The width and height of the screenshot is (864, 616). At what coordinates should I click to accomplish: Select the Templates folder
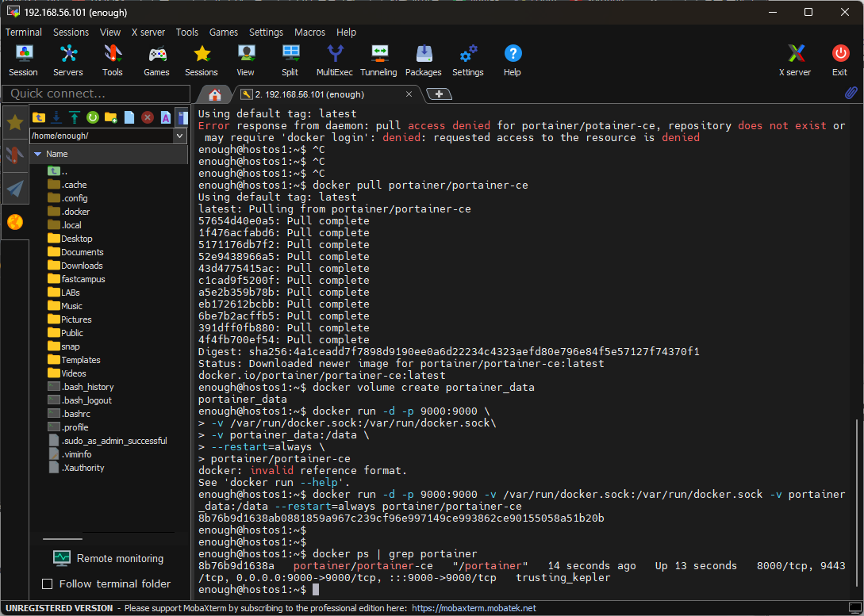pyautogui.click(x=74, y=360)
